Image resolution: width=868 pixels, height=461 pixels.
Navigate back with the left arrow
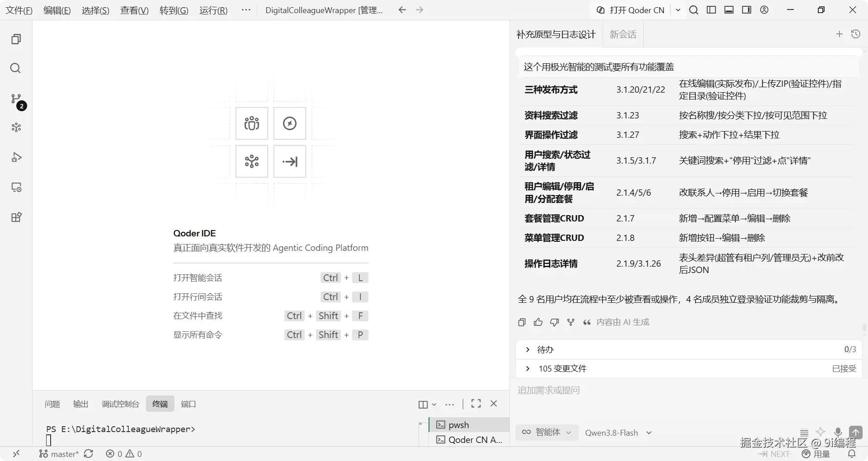click(402, 10)
